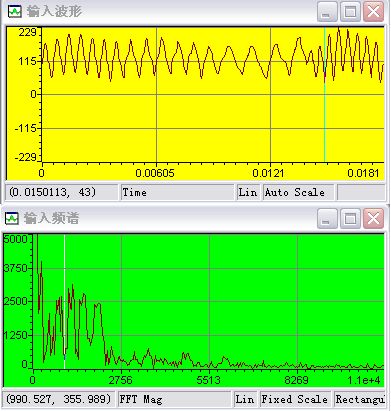The height and width of the screenshot is (411, 391).
Task: Click the Rectangular window status field
Action: tap(360, 399)
